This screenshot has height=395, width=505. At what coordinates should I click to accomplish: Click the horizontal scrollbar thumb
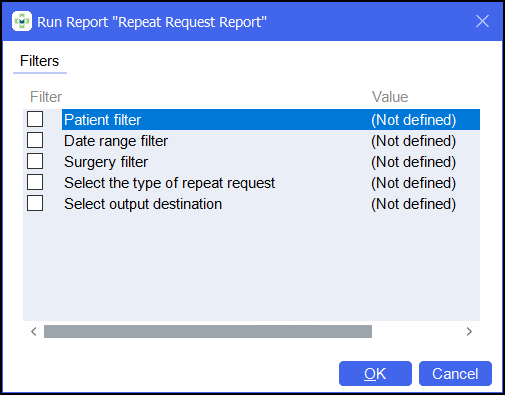(208, 331)
